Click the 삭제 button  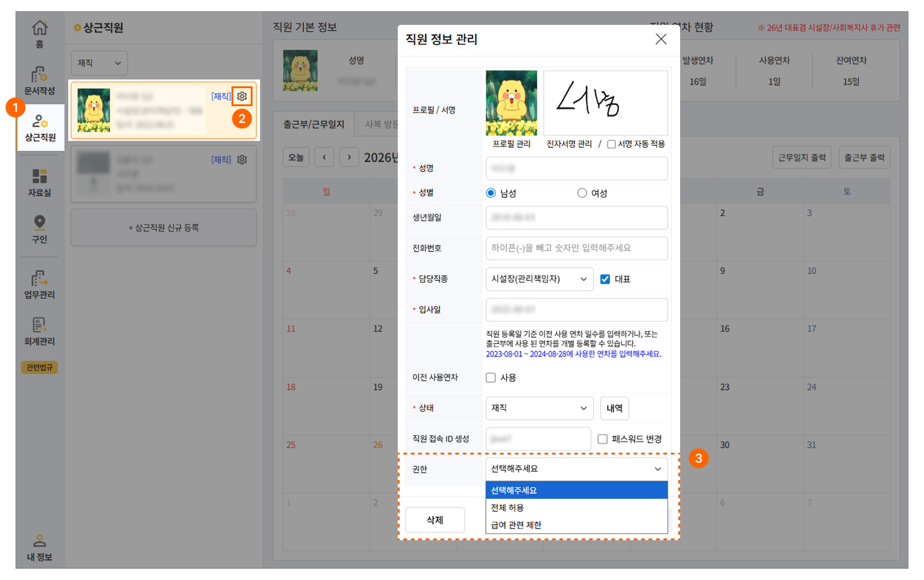pos(434,520)
